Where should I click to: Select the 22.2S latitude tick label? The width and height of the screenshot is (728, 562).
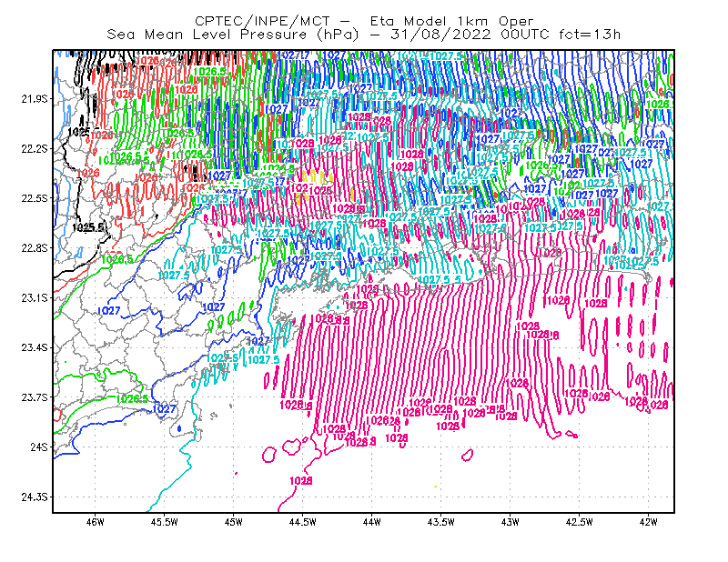(35, 148)
